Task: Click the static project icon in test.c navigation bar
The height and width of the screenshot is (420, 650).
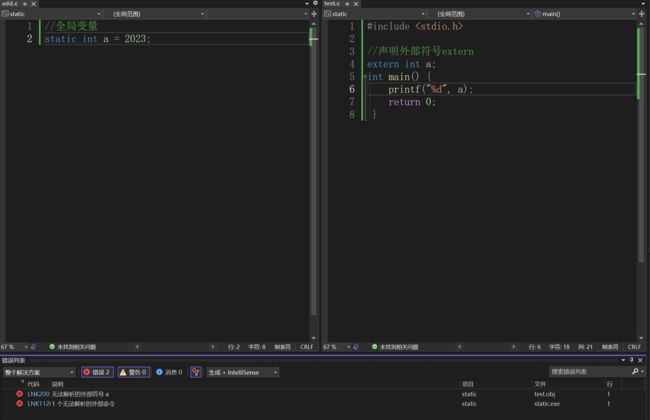Action: (x=327, y=14)
